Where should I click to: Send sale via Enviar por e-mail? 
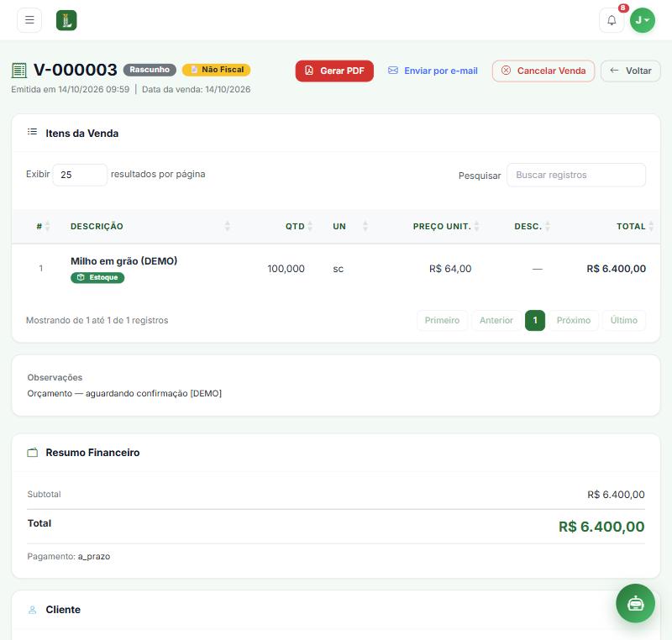click(433, 71)
